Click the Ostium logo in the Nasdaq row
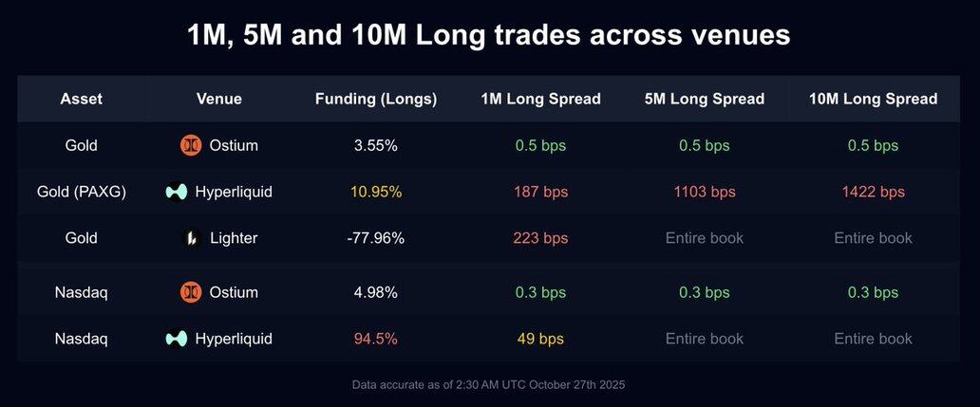980x407 pixels. (x=191, y=292)
